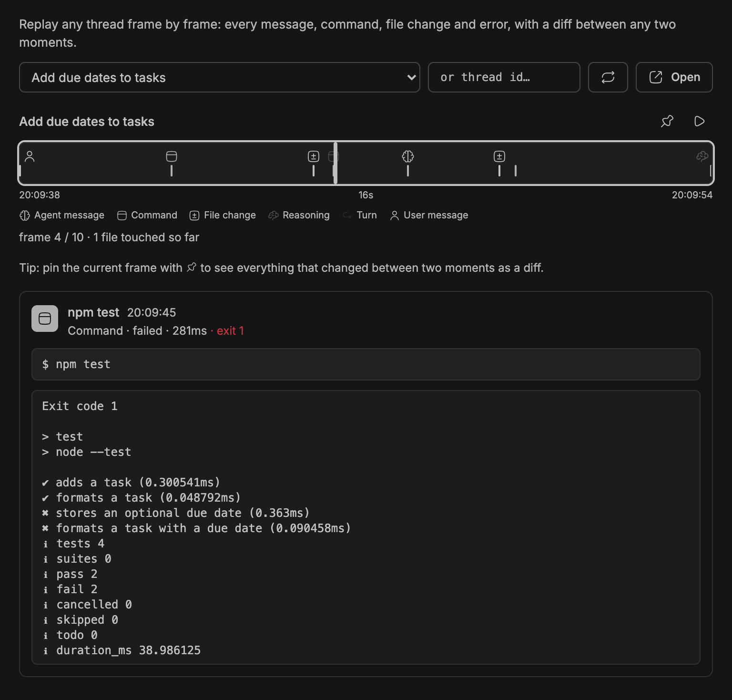Click the "Exit code 1" output line
The image size is (732, 700).
pyautogui.click(x=80, y=406)
